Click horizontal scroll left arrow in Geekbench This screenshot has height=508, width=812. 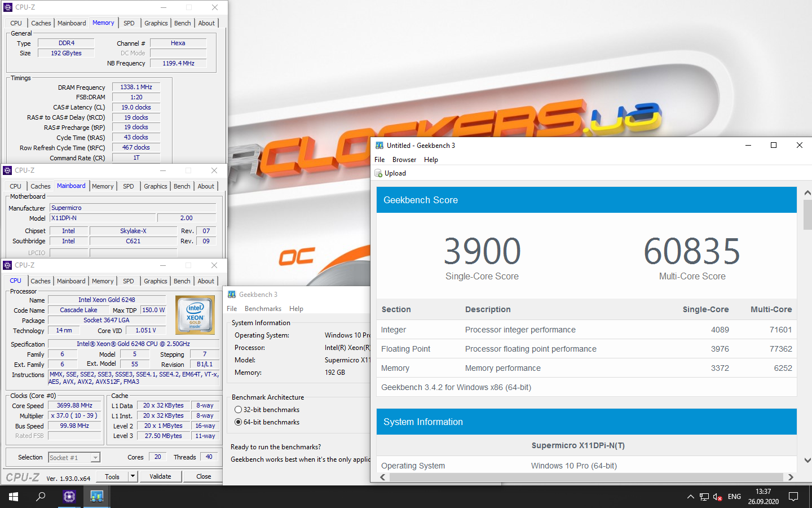tap(383, 478)
